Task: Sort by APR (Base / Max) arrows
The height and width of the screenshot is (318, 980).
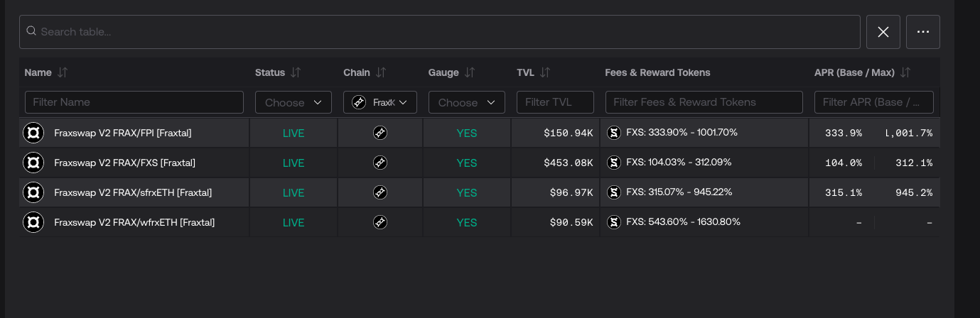Action: coord(905,72)
